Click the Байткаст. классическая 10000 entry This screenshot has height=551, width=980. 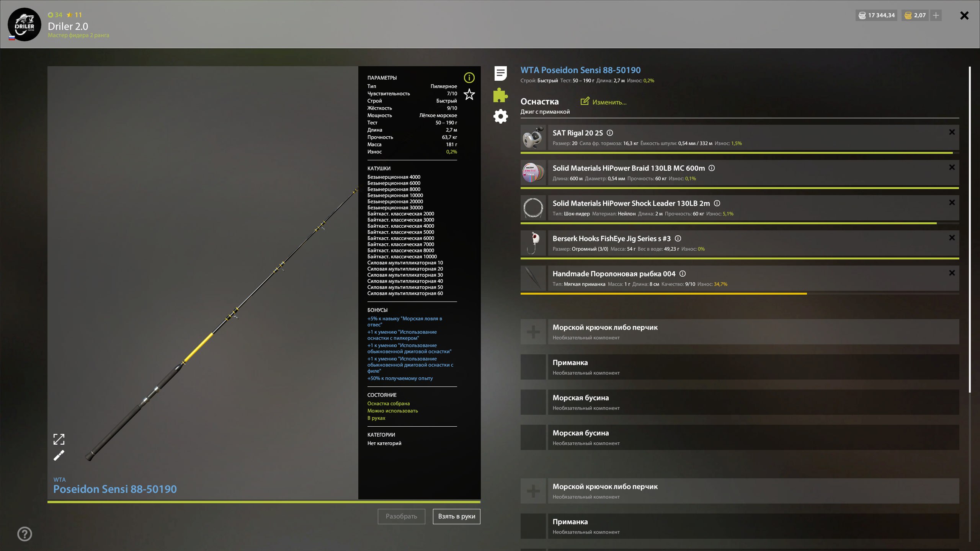pos(402,256)
